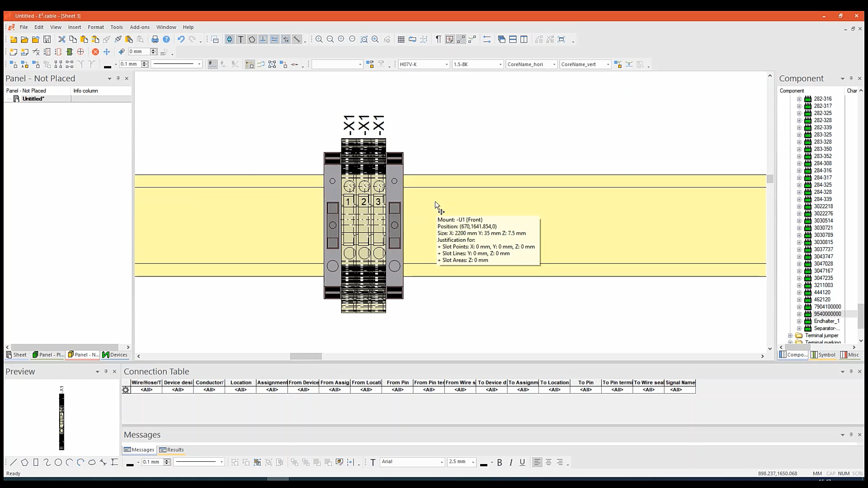The height and width of the screenshot is (488, 868).
Task: Open the Symbol panel on the right
Action: click(822, 355)
